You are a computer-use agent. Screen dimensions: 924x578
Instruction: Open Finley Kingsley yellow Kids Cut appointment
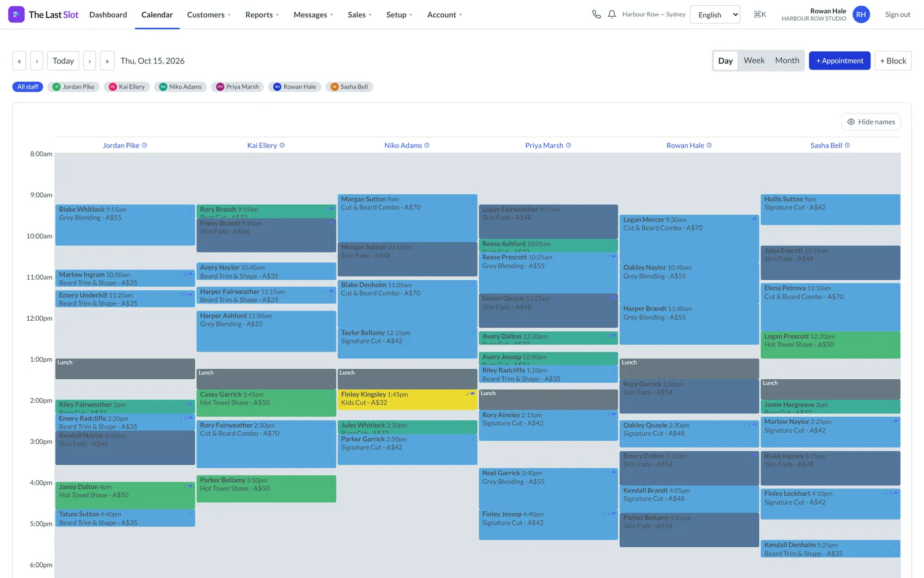point(407,399)
